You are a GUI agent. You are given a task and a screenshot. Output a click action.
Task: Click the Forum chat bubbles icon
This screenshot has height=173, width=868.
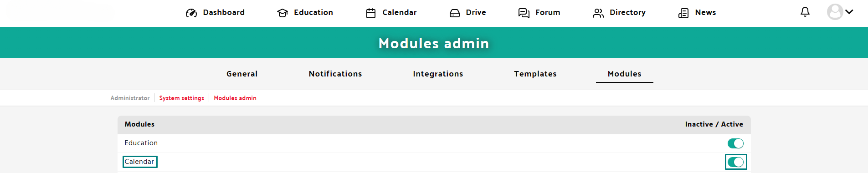pyautogui.click(x=524, y=13)
